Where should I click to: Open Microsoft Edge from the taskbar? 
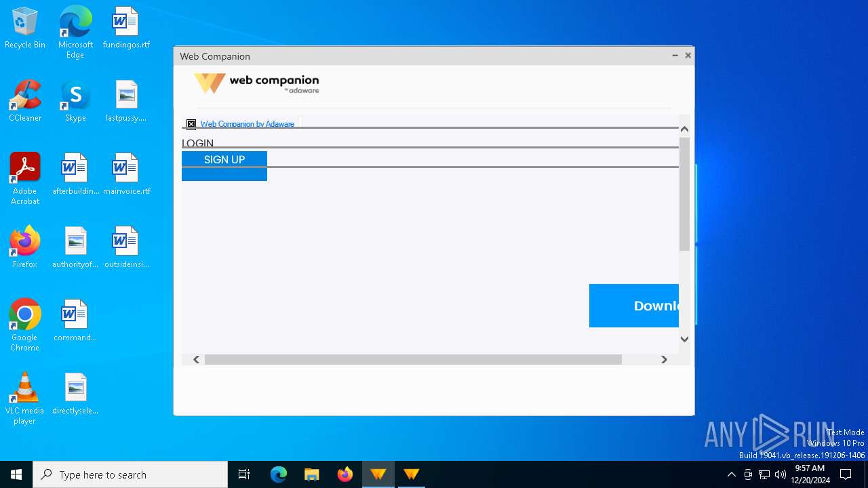pyautogui.click(x=279, y=474)
